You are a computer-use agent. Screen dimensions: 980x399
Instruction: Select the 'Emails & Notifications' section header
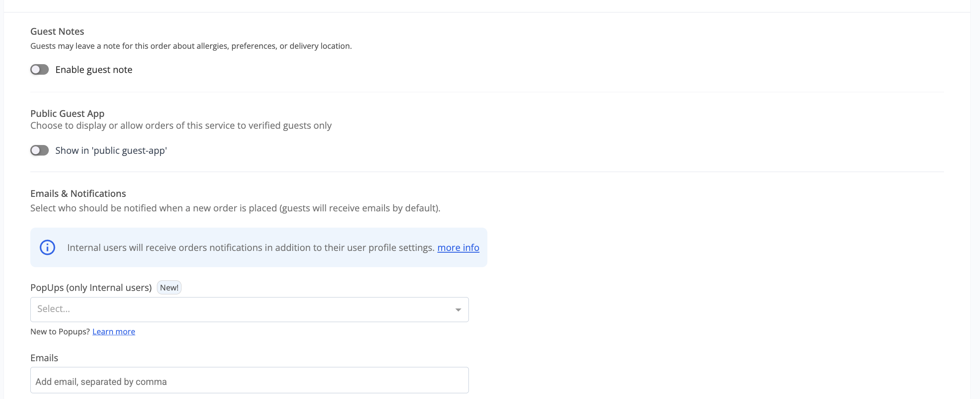[78, 193]
